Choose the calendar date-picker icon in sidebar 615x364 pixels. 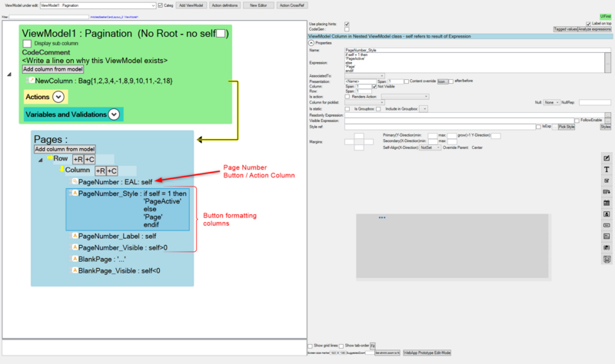tap(607, 203)
